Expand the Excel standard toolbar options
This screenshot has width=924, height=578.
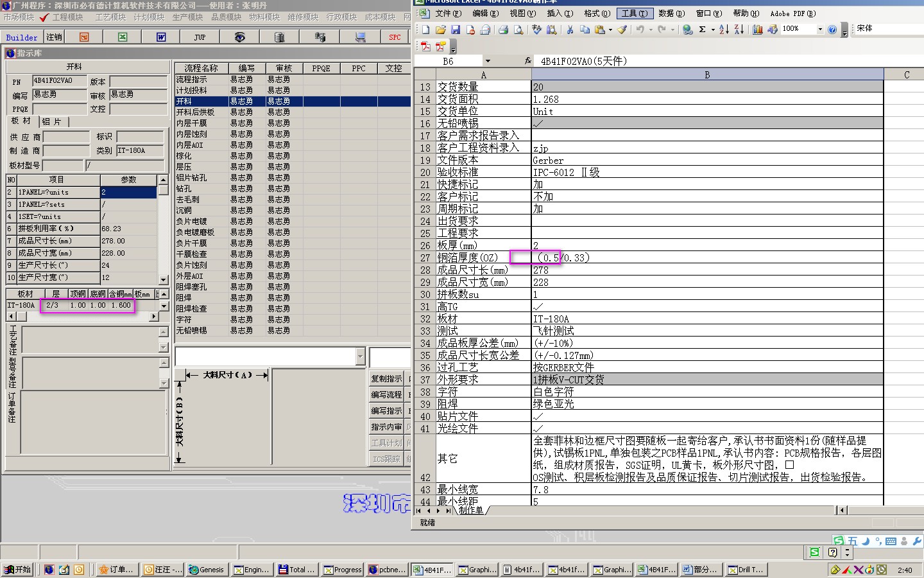point(844,31)
